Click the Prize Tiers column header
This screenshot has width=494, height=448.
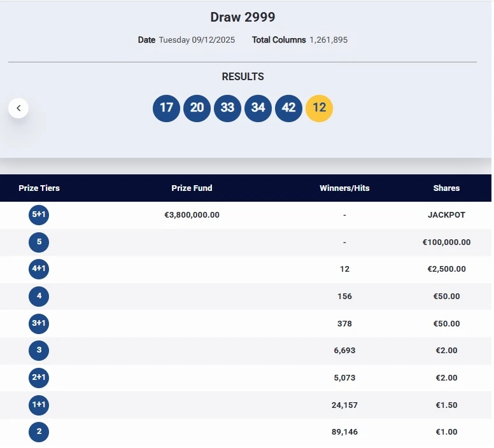click(x=39, y=188)
